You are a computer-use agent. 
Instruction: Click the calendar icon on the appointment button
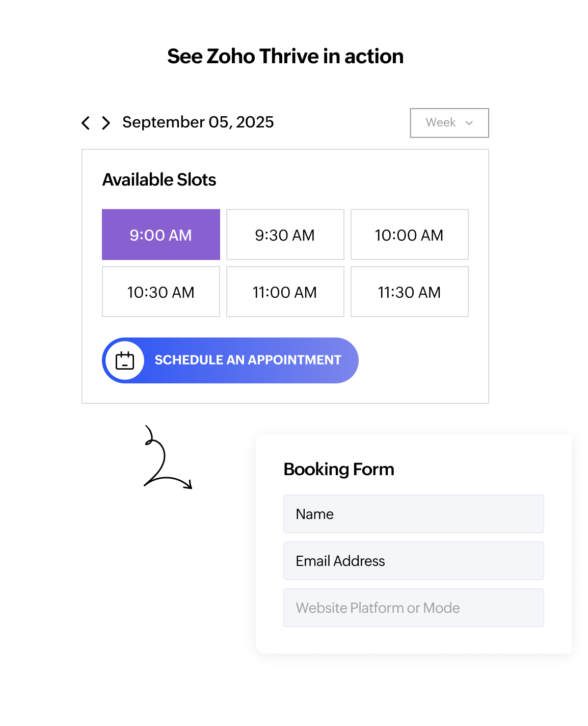tap(124, 360)
